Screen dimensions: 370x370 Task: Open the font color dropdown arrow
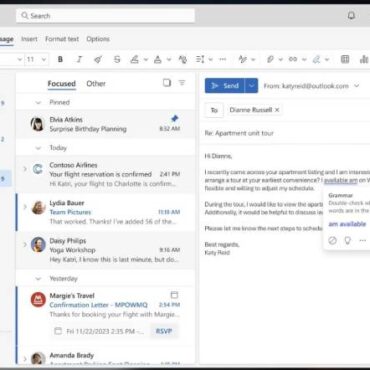[x=169, y=60]
